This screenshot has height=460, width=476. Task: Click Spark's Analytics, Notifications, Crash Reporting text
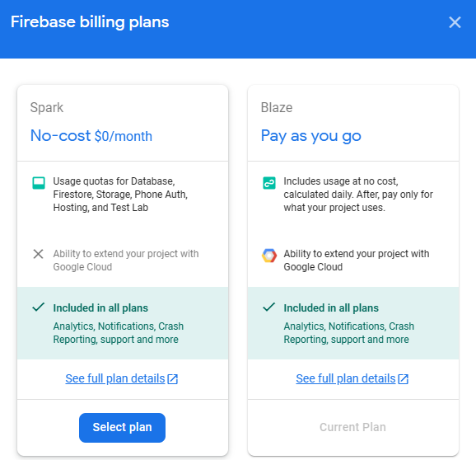coord(119,333)
